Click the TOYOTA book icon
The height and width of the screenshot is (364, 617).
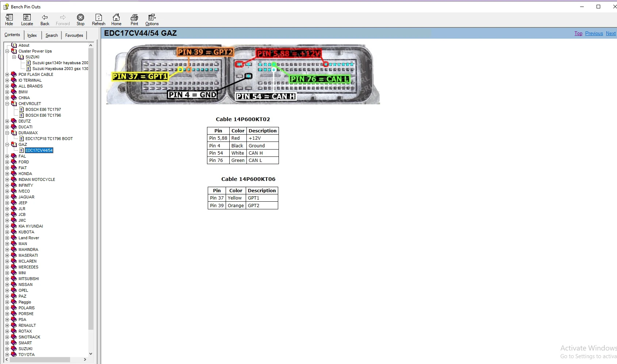click(14, 355)
